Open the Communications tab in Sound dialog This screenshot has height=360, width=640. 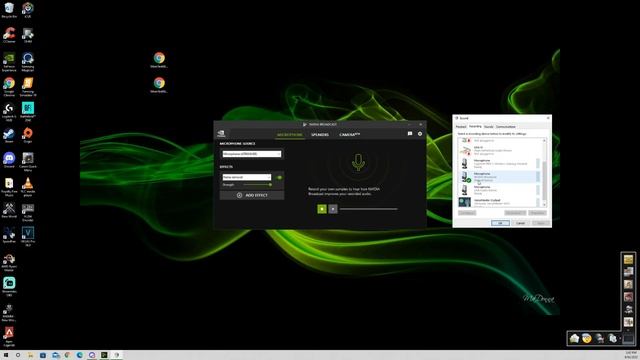point(505,127)
